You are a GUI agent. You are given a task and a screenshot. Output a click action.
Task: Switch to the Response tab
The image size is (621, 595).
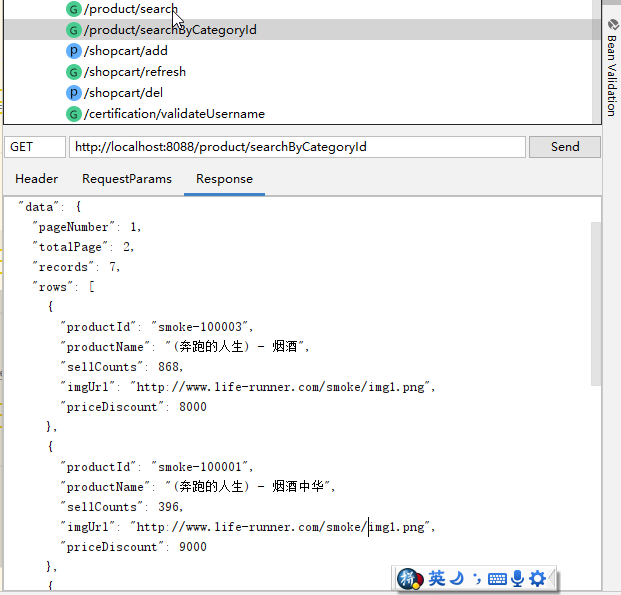224,179
